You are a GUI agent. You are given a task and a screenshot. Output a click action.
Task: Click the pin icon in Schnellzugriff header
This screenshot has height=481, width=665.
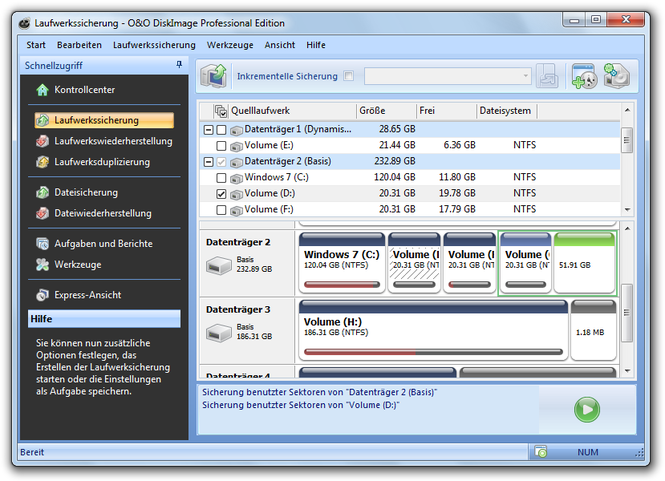[179, 64]
